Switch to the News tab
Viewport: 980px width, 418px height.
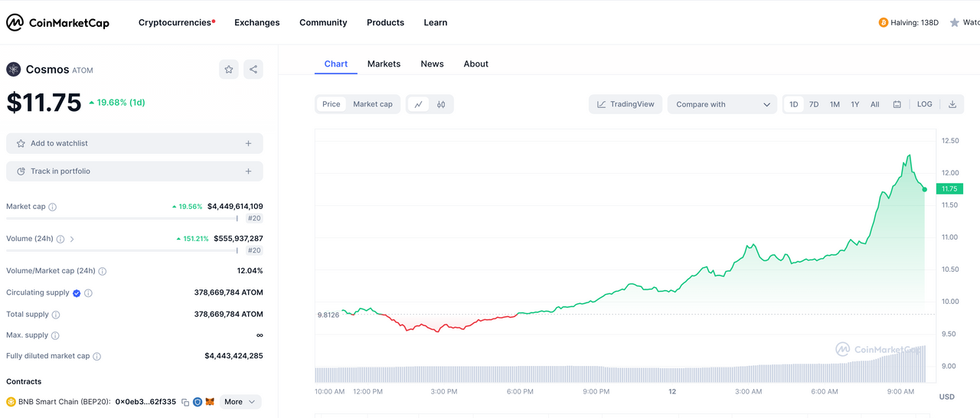coord(432,64)
